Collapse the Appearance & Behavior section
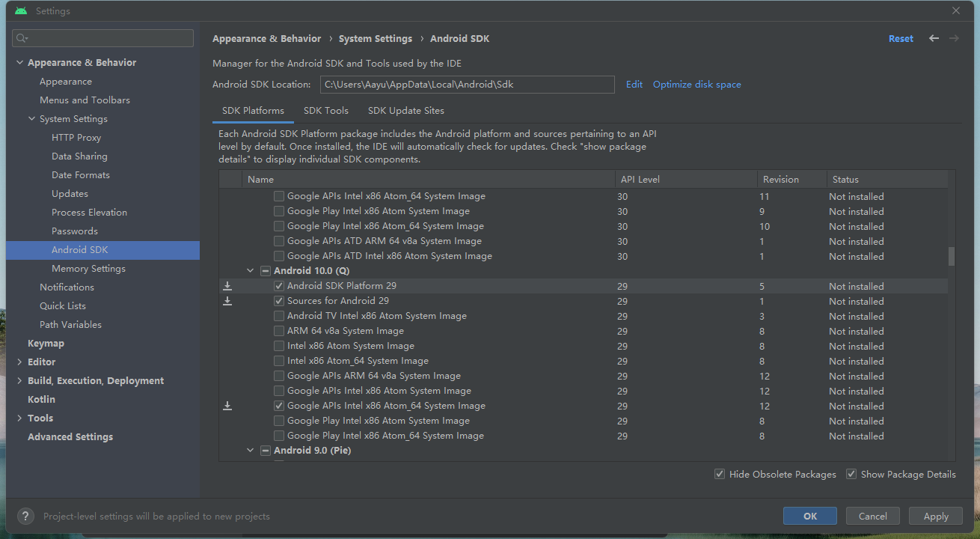Screen dimensions: 980x539 click(19, 63)
